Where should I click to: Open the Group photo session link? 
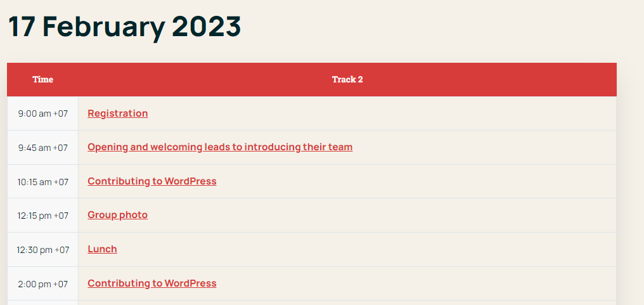click(x=117, y=215)
